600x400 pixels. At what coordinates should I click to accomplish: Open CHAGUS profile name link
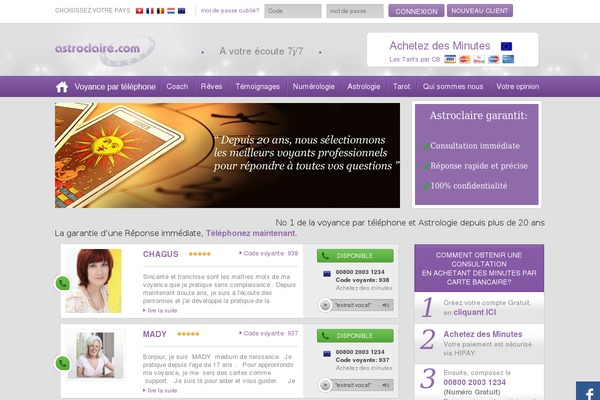coord(160,254)
